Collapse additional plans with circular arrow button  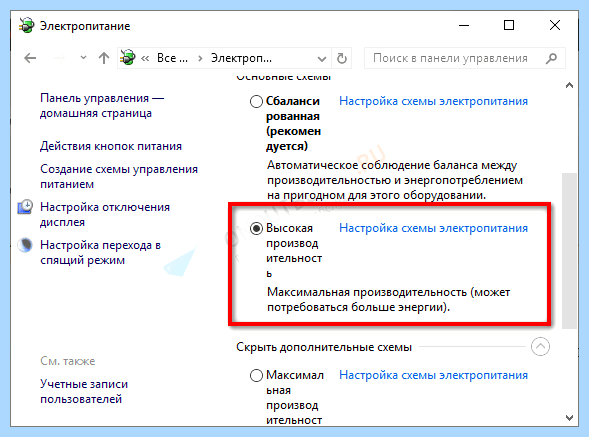(x=540, y=346)
